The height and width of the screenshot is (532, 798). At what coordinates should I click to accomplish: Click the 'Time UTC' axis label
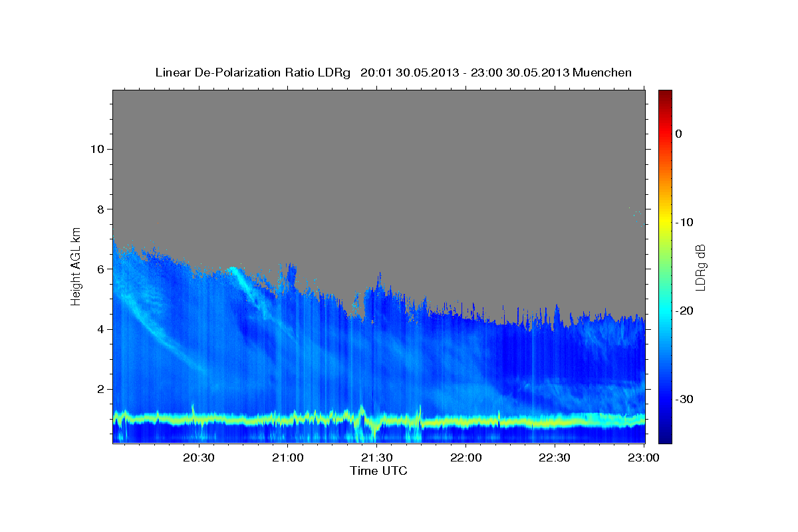[x=378, y=471]
